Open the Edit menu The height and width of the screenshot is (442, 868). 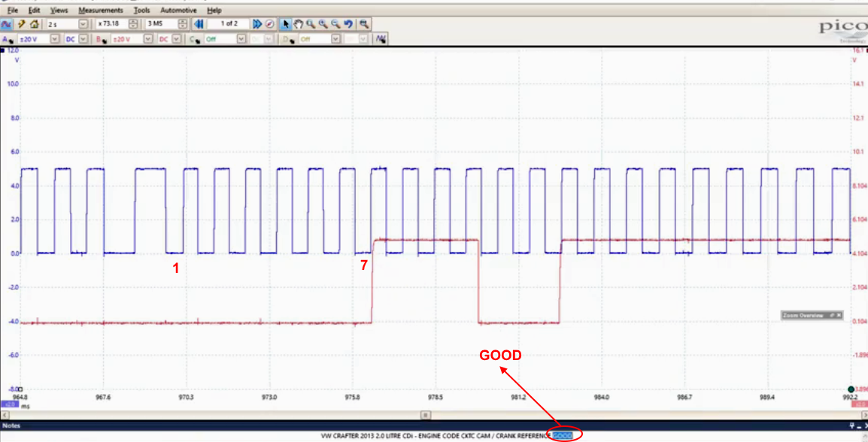(x=35, y=11)
